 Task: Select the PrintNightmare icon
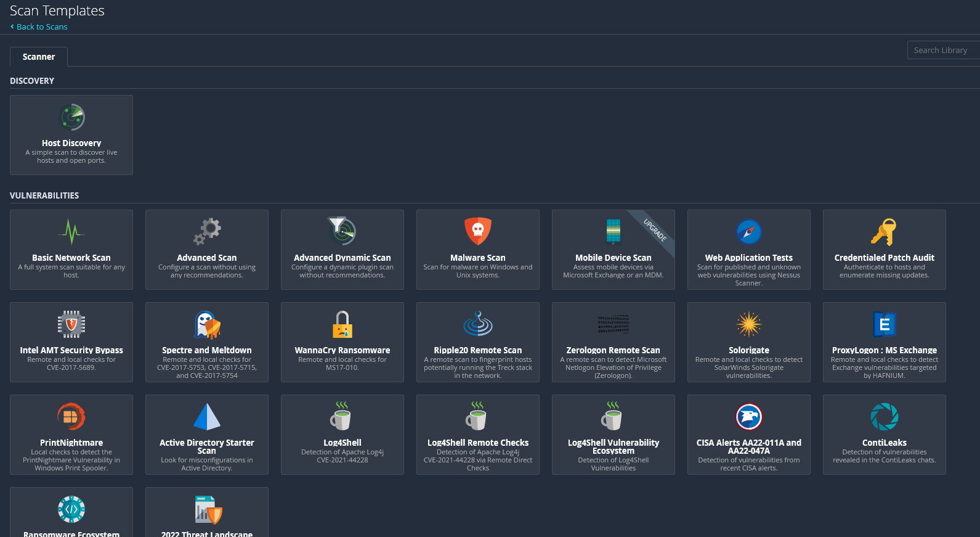(71, 417)
